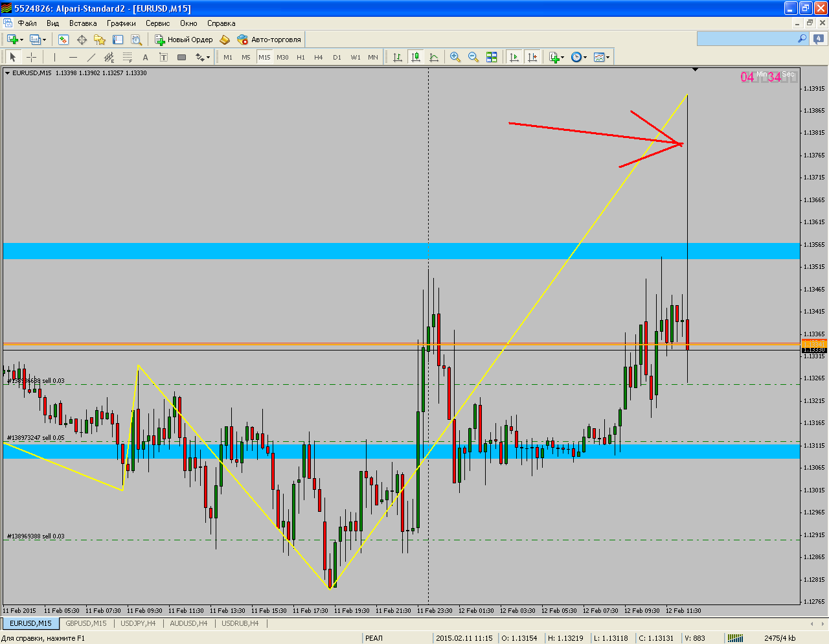This screenshot has height=644, width=829.
Task: Zoom out on the chart
Action: click(x=473, y=57)
